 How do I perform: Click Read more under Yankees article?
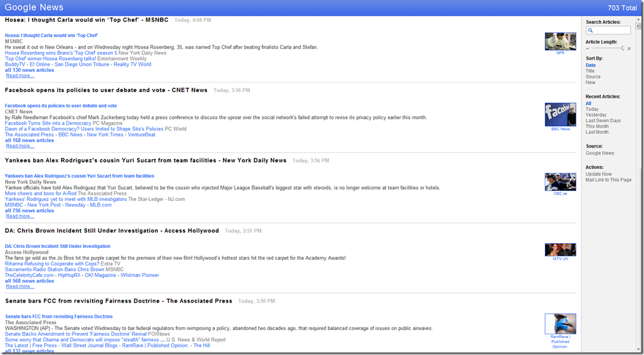click(20, 216)
